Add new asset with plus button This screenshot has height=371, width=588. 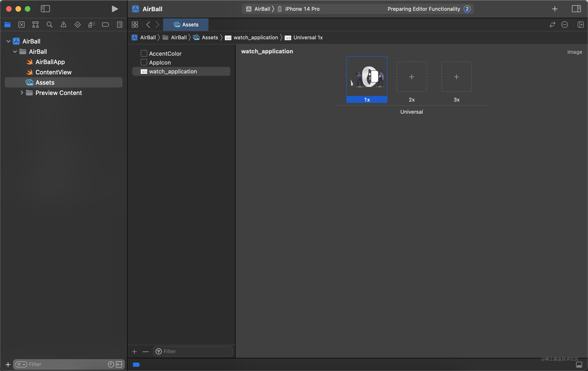click(134, 351)
